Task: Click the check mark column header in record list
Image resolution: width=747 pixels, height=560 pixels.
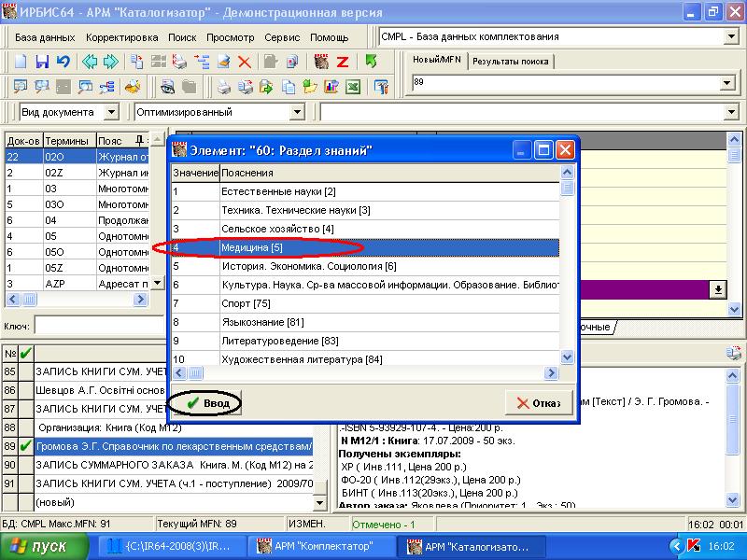Action: click(25, 353)
